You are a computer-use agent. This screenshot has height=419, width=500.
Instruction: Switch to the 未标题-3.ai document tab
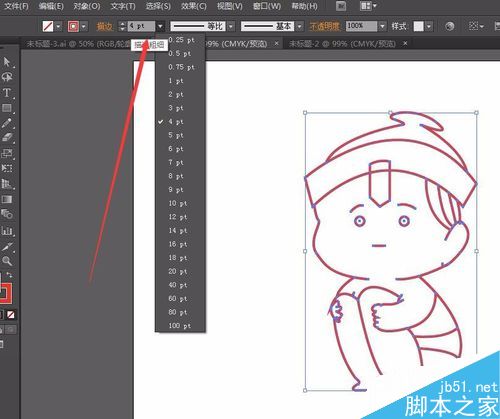click(x=78, y=44)
